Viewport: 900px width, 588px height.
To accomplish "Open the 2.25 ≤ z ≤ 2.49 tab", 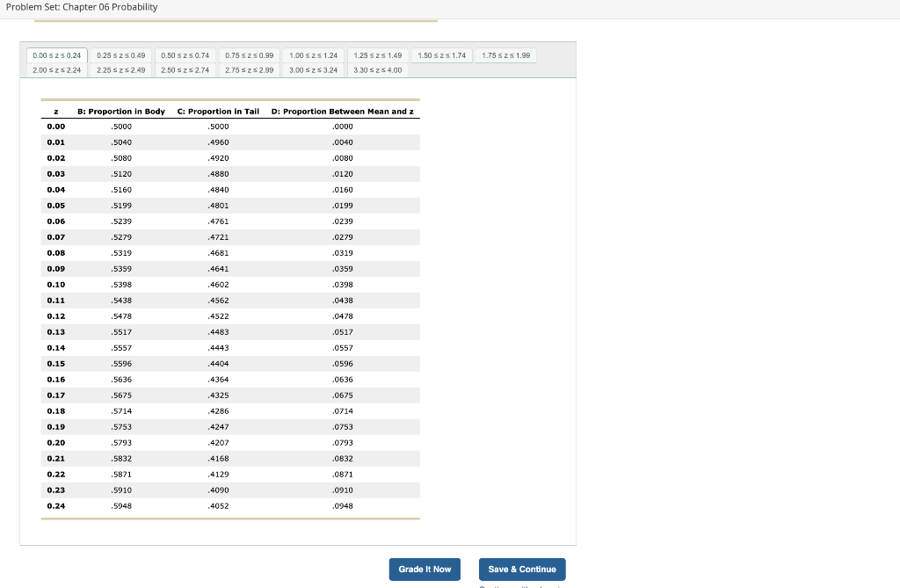I will (120, 70).
